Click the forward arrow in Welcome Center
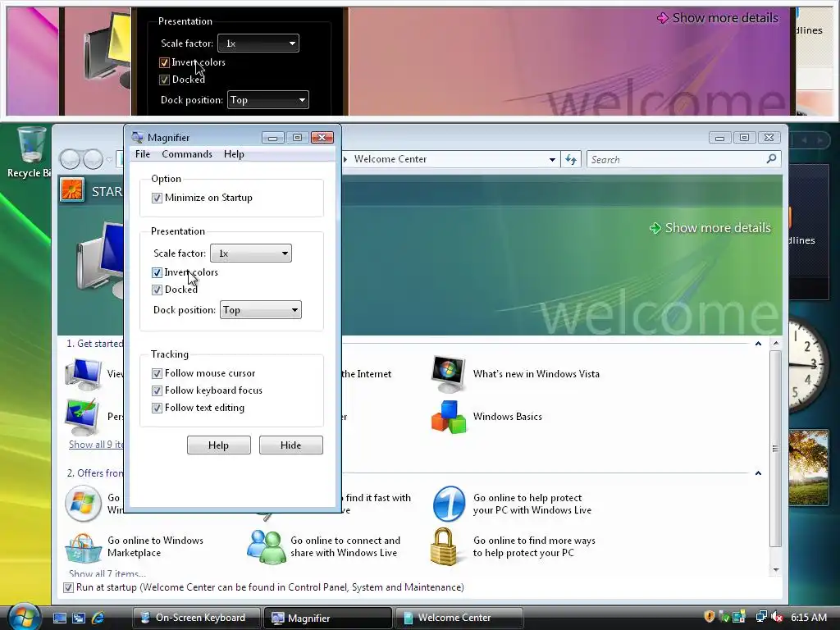Viewport: 840px width, 630px height. (x=94, y=159)
